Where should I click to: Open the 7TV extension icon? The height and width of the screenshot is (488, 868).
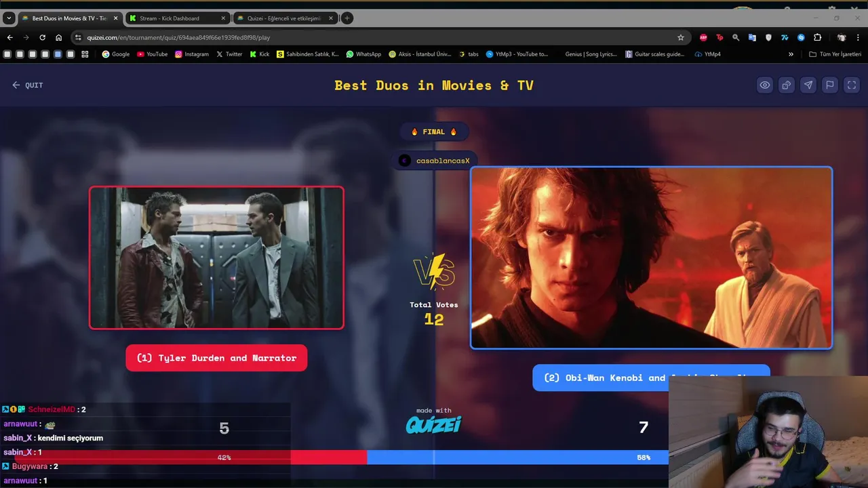click(785, 37)
